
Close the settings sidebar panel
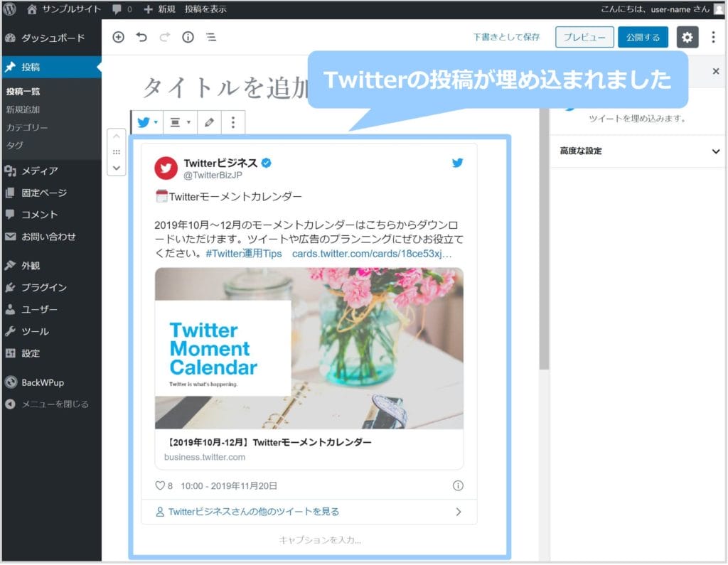pos(716,71)
